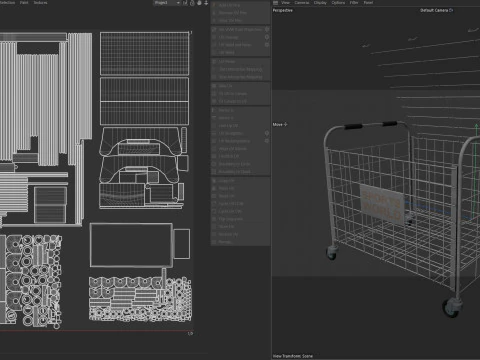480x360 pixels.
Task: Open the Display menu in the viewport header
Action: [320, 3]
